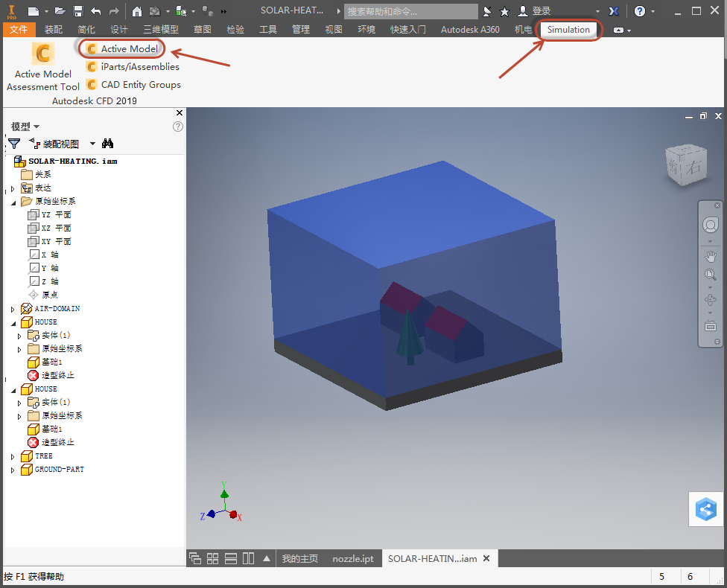
Task: Open the Active Model Assessment Tool
Action: (42, 66)
